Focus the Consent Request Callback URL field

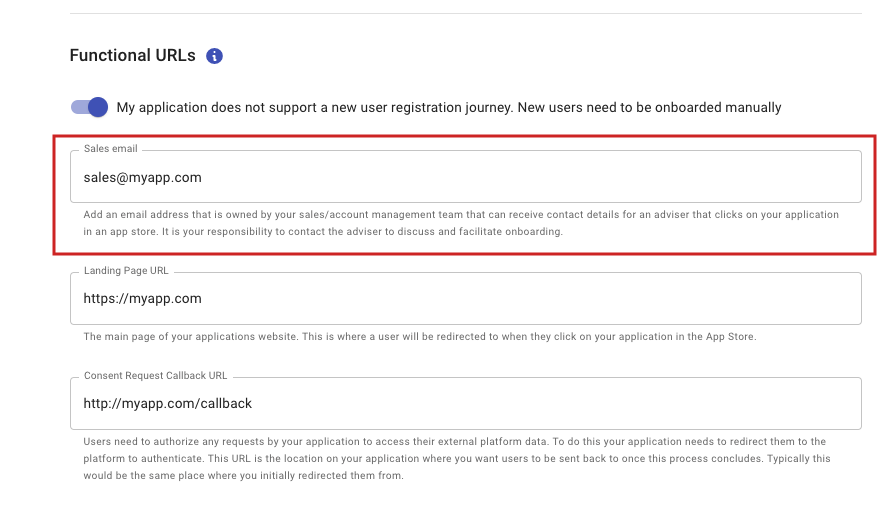(x=465, y=403)
